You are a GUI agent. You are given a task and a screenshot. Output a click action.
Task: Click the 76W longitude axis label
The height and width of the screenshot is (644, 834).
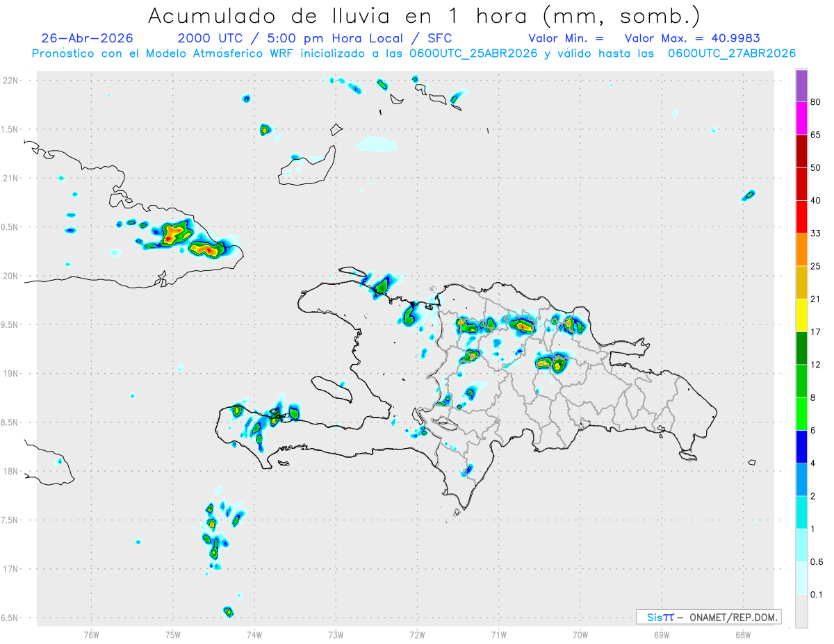(x=91, y=634)
